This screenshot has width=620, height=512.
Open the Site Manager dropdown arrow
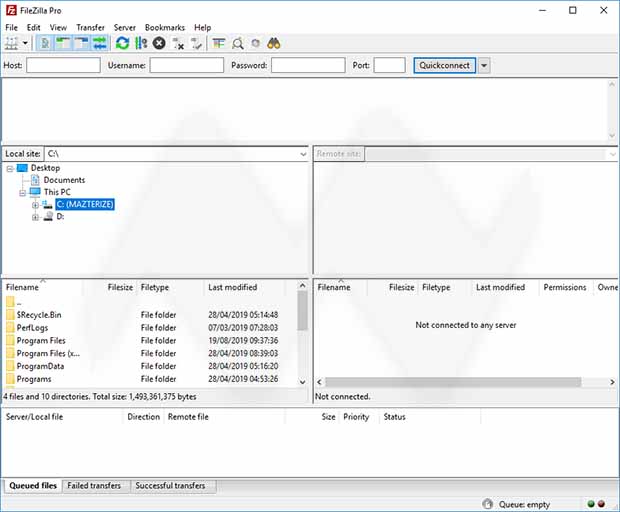pyautogui.click(x=25, y=43)
